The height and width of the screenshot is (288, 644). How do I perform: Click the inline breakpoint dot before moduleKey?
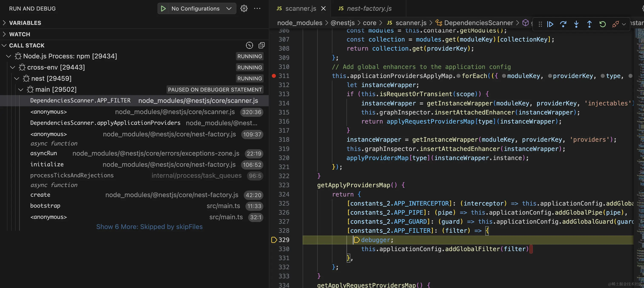pyautogui.click(x=504, y=76)
